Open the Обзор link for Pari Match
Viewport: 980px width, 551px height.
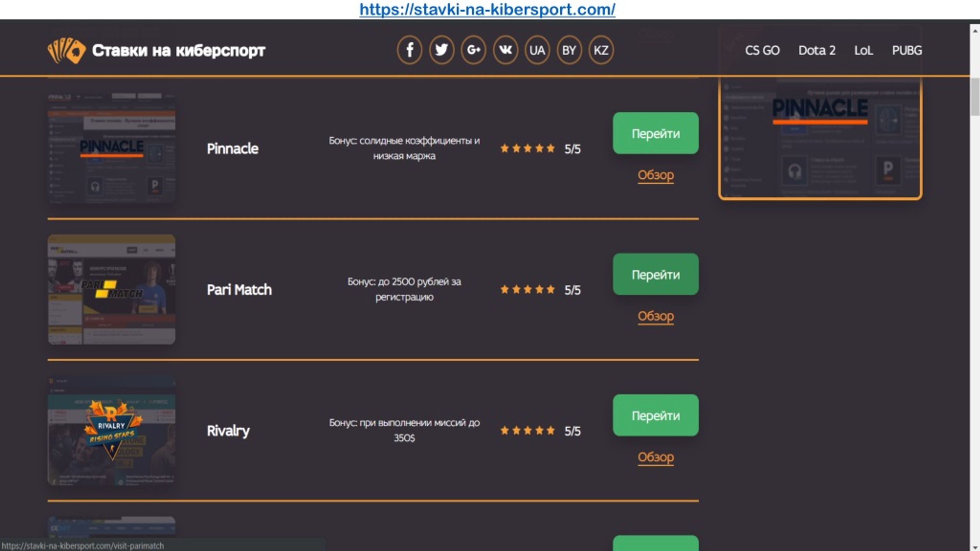[655, 316]
